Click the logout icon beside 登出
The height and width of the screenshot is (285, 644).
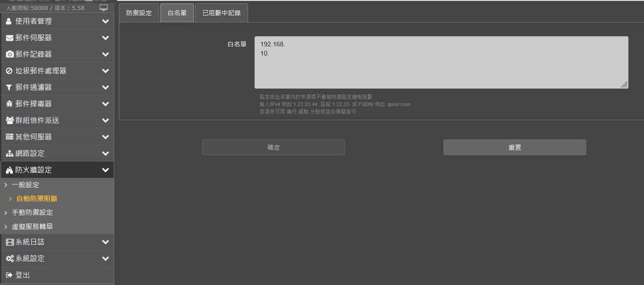pos(9,275)
